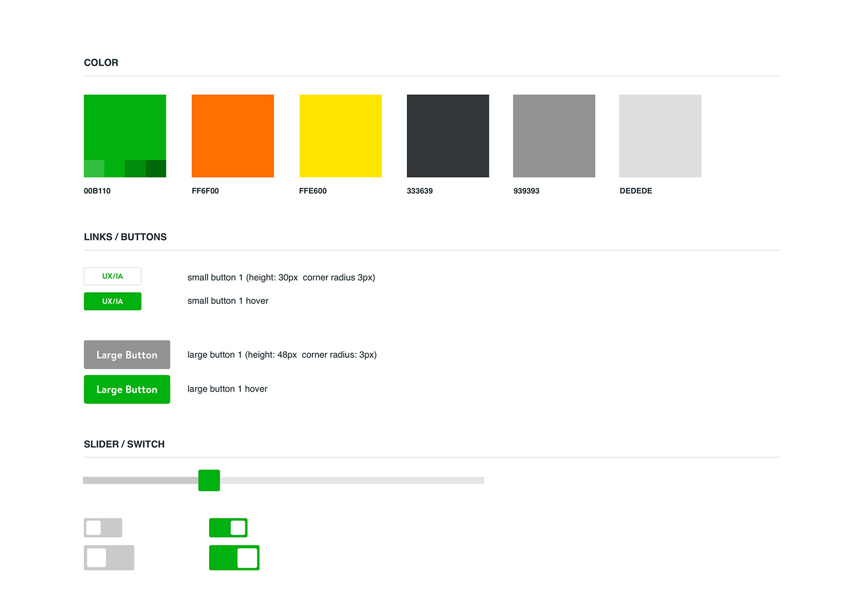Click the green slider handle
This screenshot has height=616, width=863.
(209, 480)
